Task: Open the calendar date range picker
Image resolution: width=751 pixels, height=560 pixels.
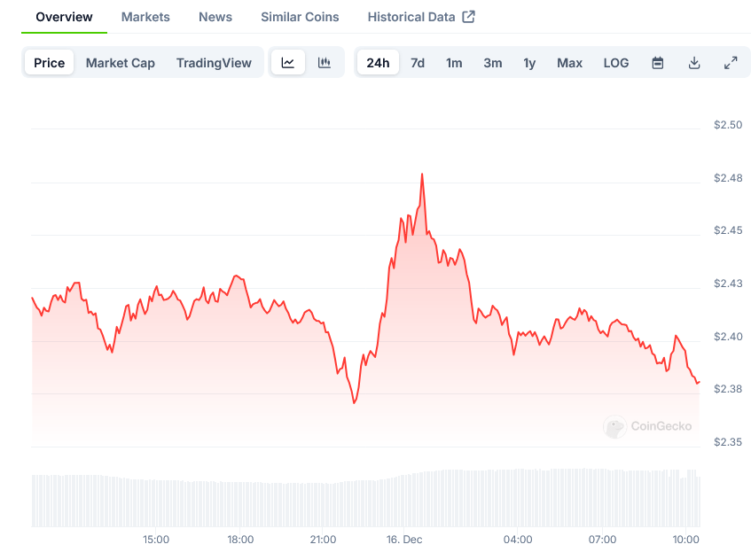Action: 658,63
